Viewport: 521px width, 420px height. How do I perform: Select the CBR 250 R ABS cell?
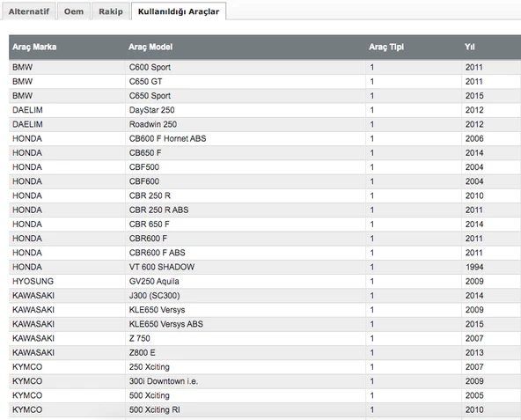point(246,210)
